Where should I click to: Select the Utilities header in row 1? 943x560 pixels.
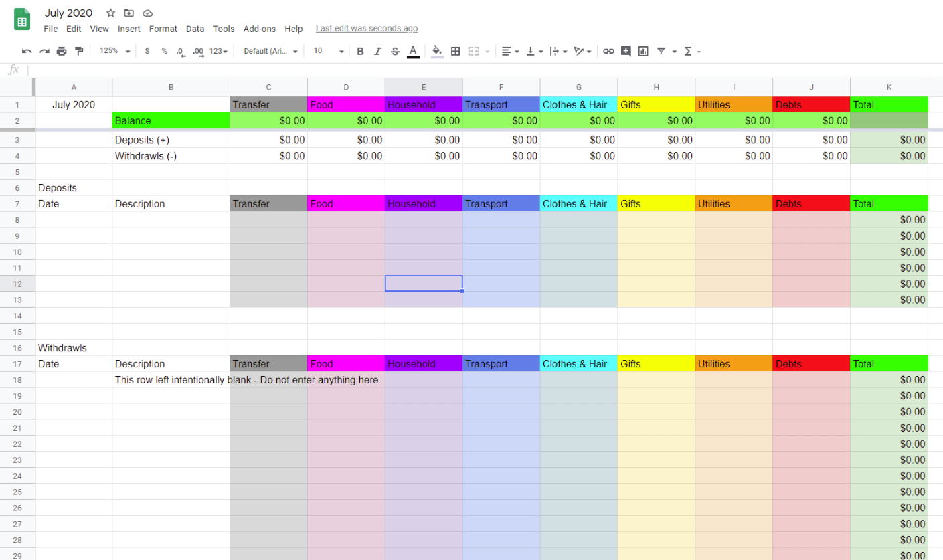734,104
